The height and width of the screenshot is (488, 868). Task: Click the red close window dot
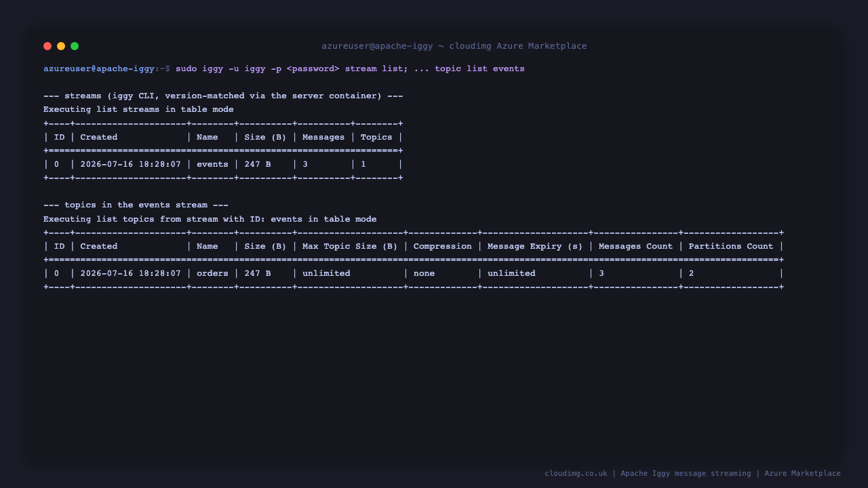[x=47, y=46]
